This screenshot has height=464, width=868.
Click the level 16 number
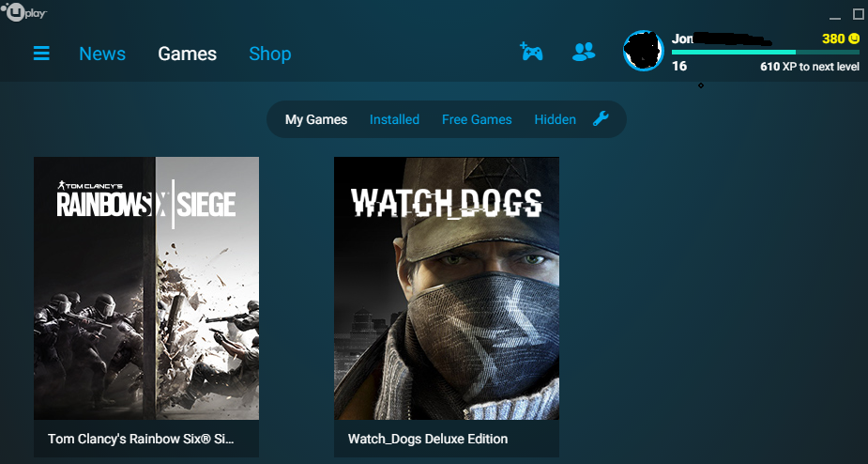[x=679, y=67]
